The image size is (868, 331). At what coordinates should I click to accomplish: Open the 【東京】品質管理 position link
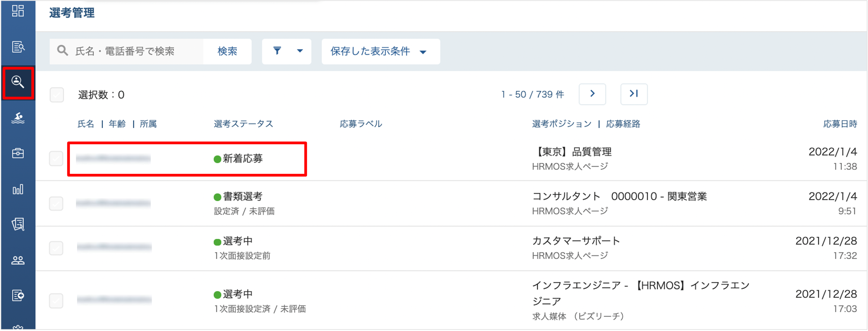tap(572, 152)
